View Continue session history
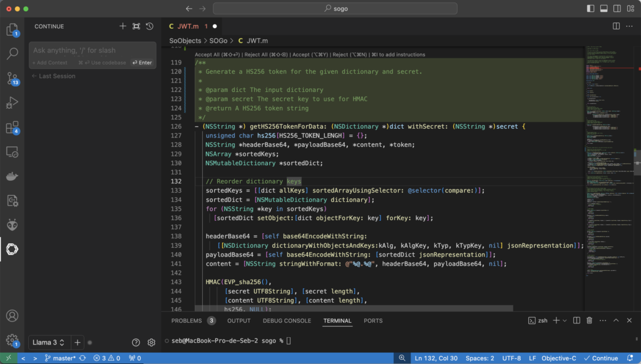 (150, 26)
